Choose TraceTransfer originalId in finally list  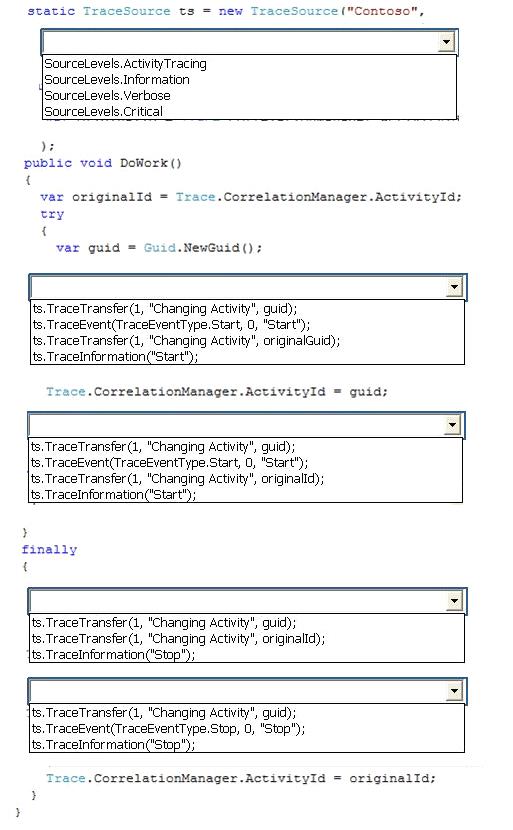(x=178, y=639)
